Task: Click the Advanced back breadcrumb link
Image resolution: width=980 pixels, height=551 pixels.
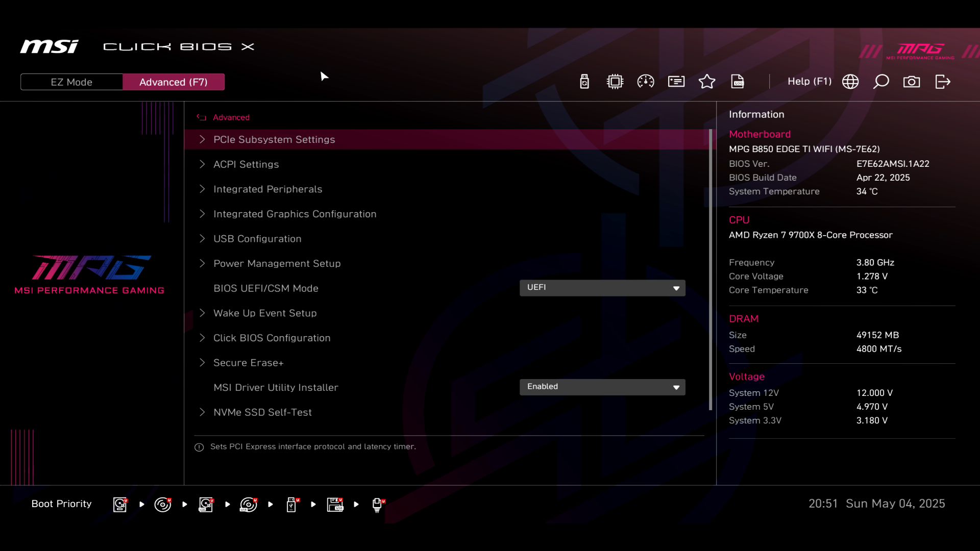Action: coord(231,117)
